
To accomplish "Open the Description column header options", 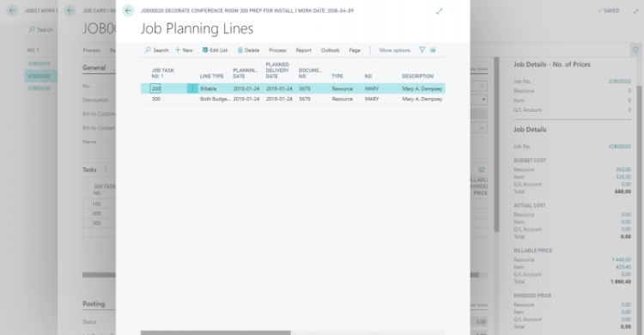I will [x=417, y=76].
